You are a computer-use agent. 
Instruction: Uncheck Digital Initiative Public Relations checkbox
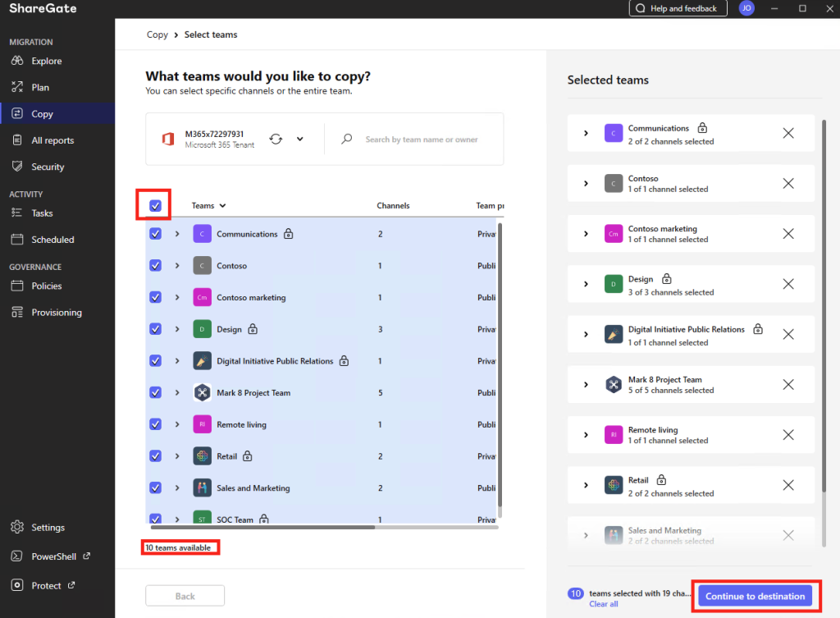pyautogui.click(x=155, y=361)
